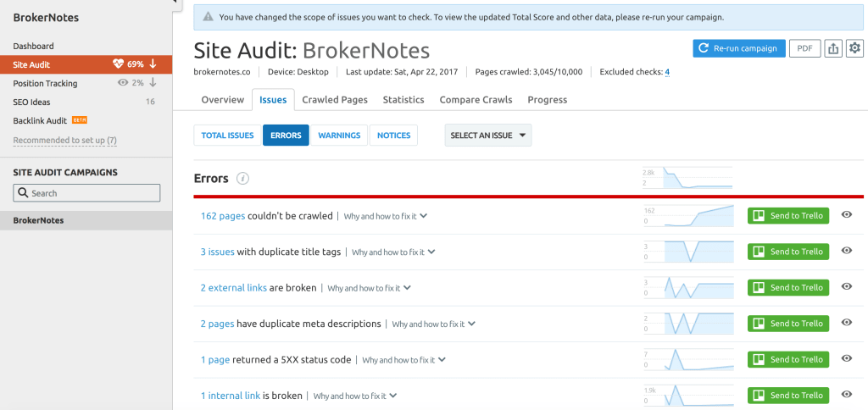Expand 'Why and how to fix it' for meta descriptions
The width and height of the screenshot is (868, 410).
coord(434,324)
